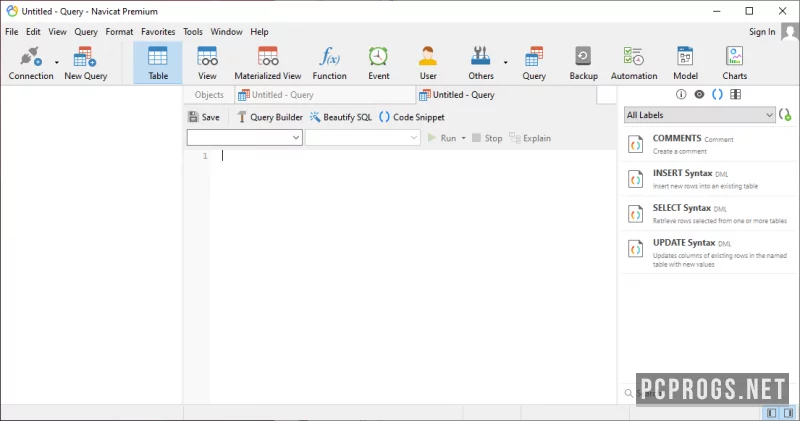Open the Model toolbar icon
Image resolution: width=800 pixels, height=421 pixels.
pos(685,63)
